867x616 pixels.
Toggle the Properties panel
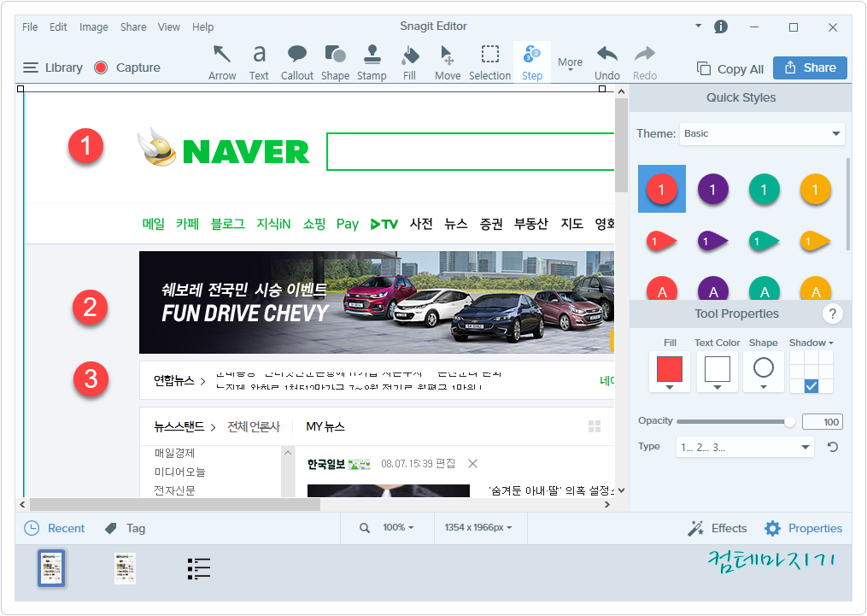[804, 529]
